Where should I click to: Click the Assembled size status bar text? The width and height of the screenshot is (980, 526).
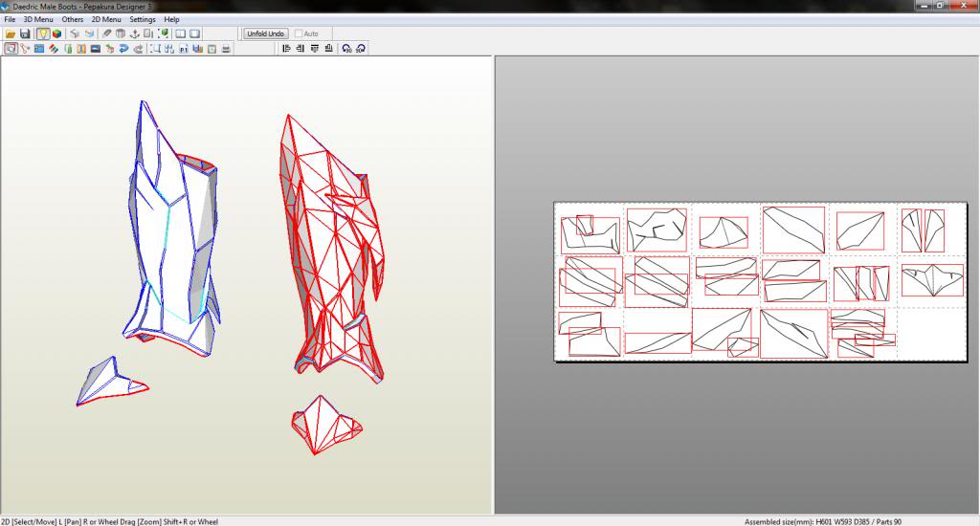point(822,521)
